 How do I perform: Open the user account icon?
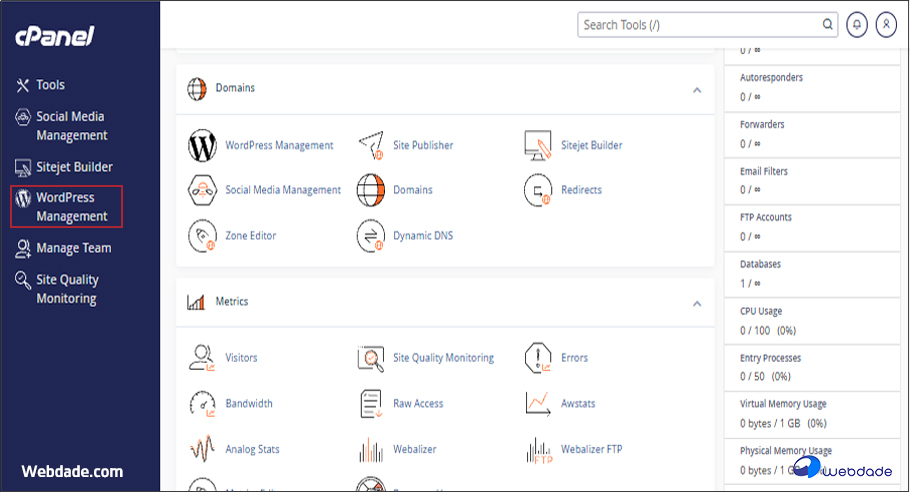pyautogui.click(x=885, y=25)
